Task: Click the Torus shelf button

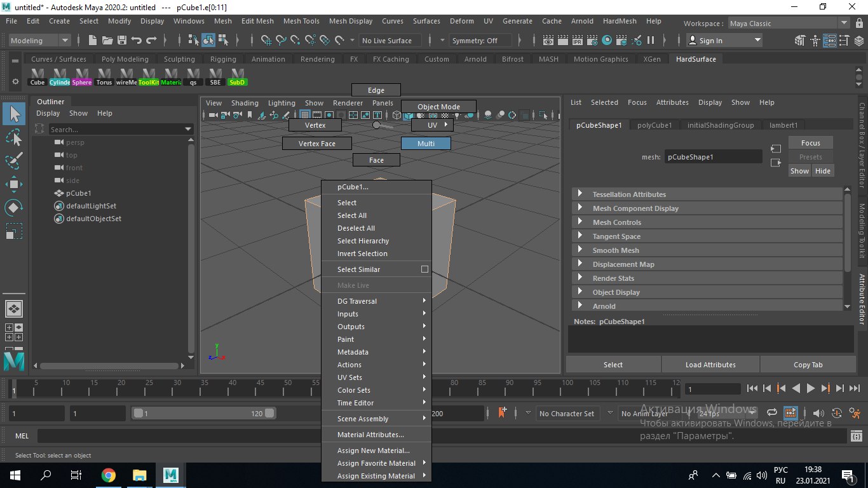Action: pyautogui.click(x=104, y=77)
